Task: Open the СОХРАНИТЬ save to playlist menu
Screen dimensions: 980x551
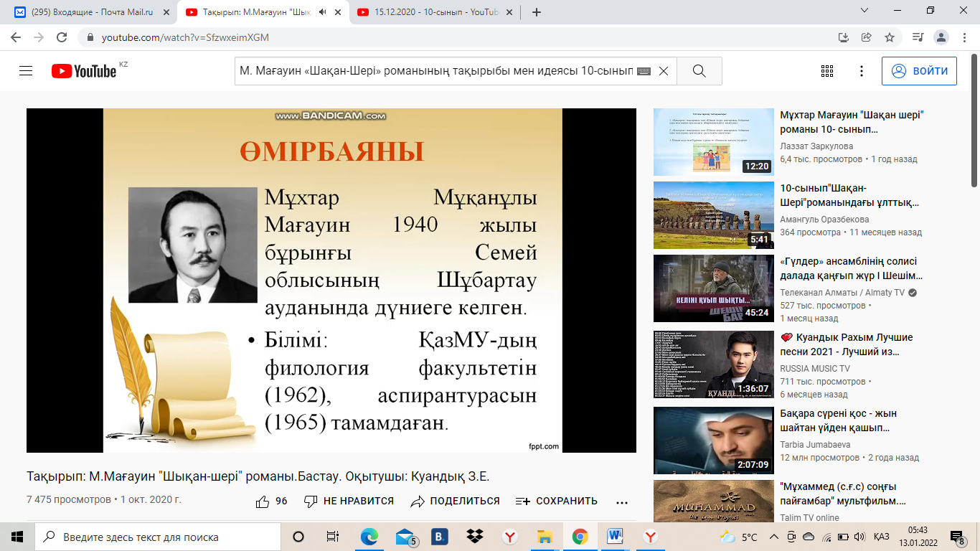Action: tap(557, 501)
